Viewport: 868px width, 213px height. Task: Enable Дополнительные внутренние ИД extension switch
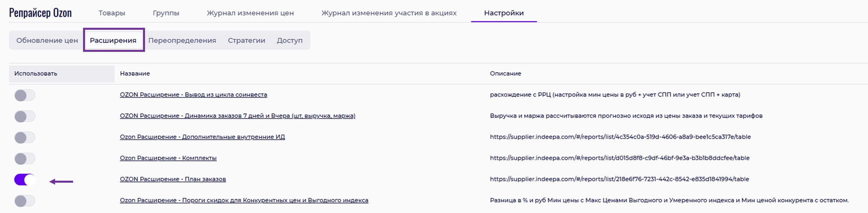point(24,137)
